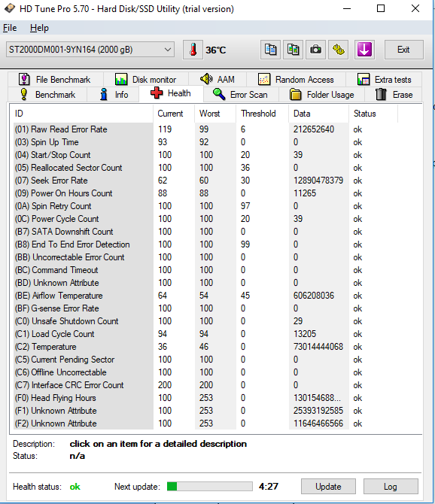Switch to the File Benchmark tab

55,79
